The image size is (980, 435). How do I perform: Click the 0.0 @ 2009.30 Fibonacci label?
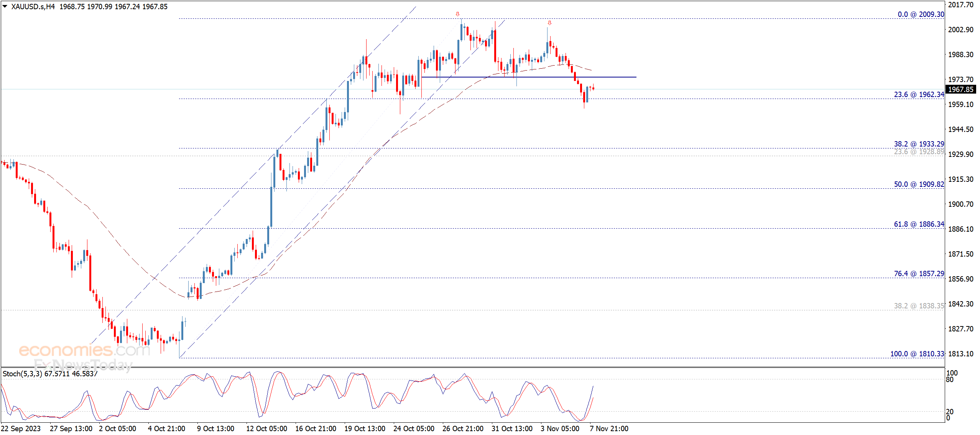921,14
